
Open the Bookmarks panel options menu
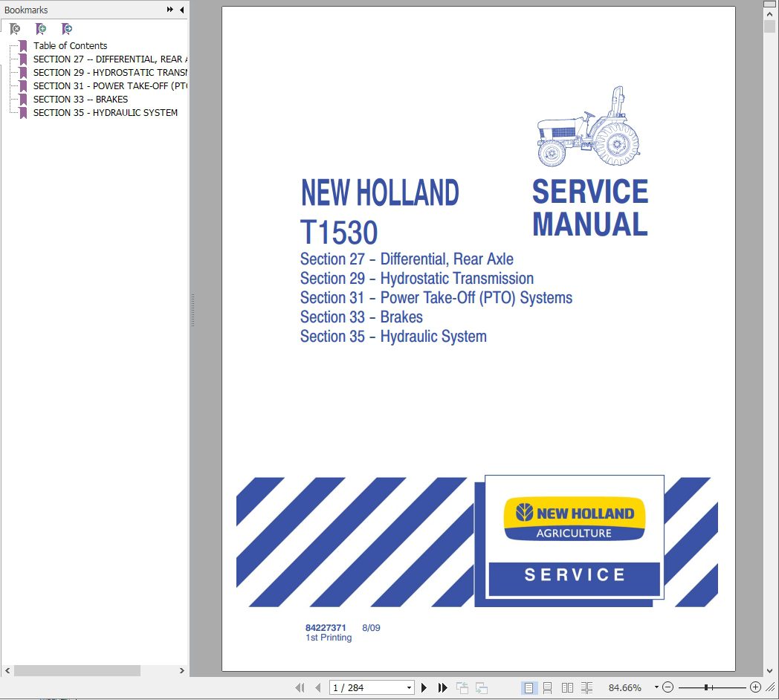[x=169, y=10]
